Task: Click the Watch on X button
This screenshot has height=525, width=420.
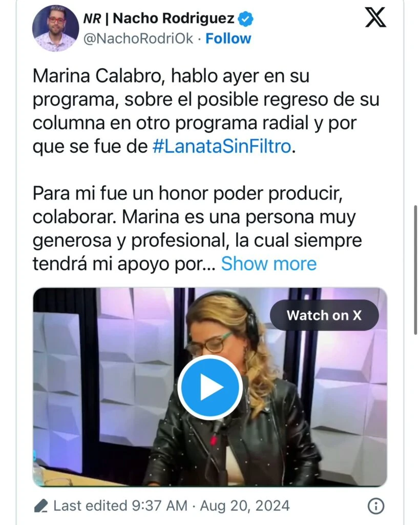Action: tap(324, 315)
